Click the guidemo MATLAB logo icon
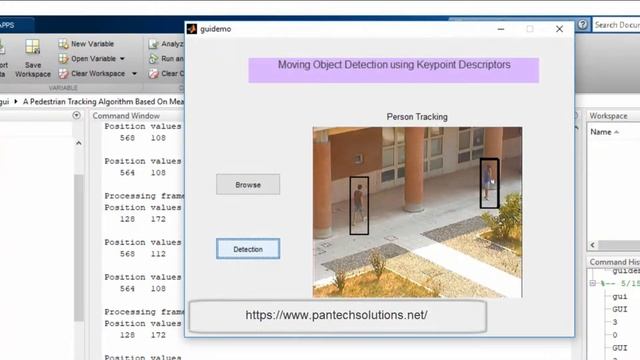The height and width of the screenshot is (360, 640). tap(192, 29)
